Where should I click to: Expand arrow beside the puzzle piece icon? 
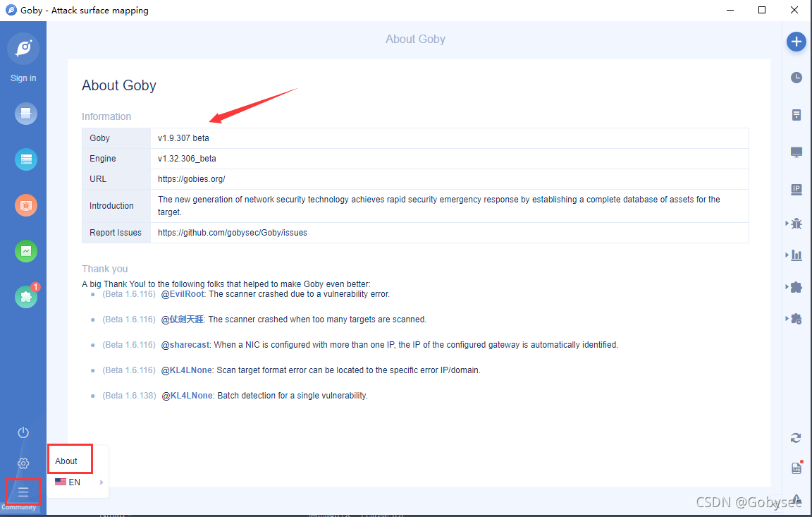787,286
